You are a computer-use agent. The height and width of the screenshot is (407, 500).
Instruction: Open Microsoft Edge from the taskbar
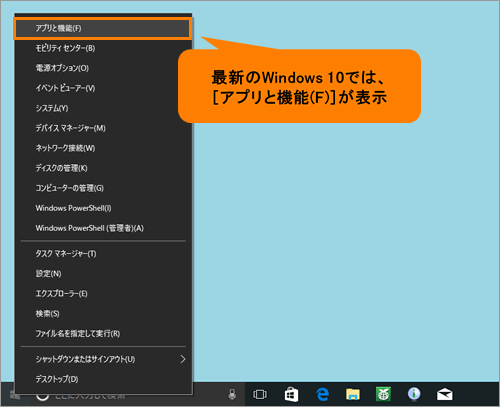[322, 395]
